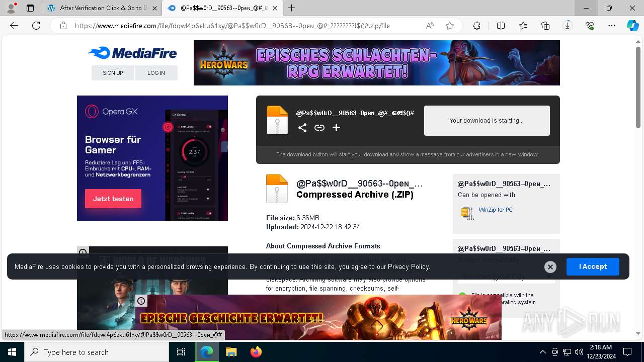
Task: Open volume control in system tray
Action: point(579,352)
